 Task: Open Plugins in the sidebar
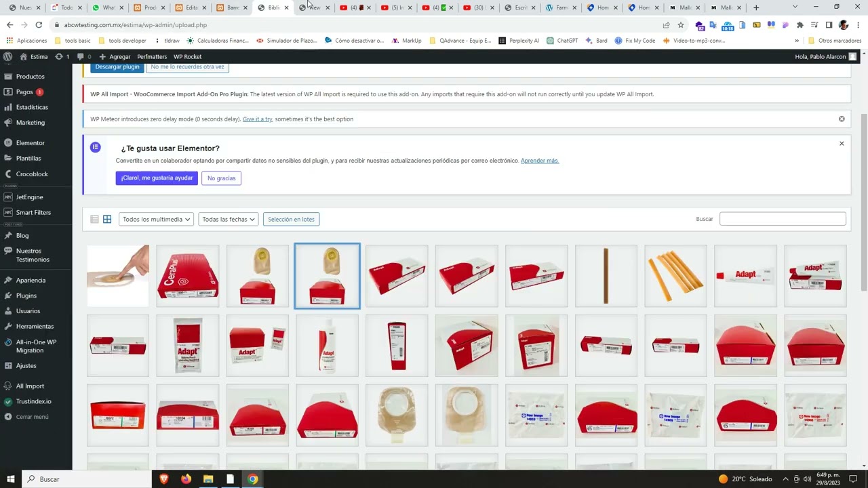(x=26, y=296)
